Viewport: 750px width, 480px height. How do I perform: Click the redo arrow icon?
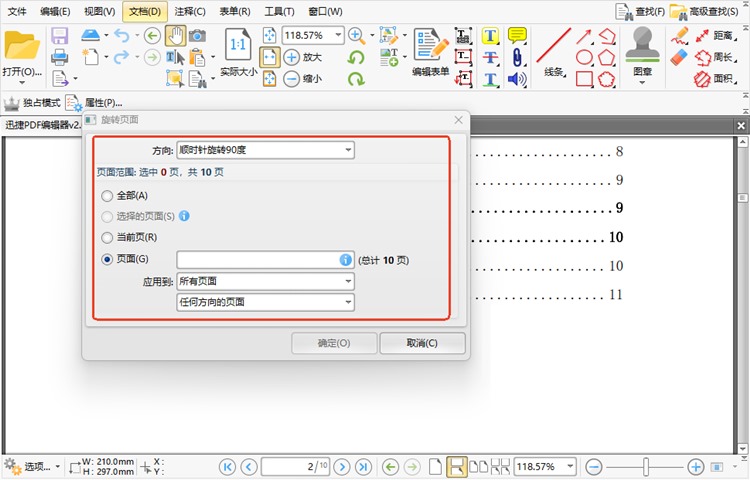122,57
